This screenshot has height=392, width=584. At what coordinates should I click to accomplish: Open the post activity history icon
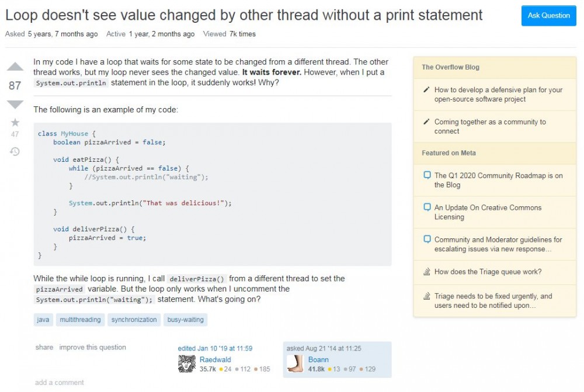click(x=15, y=151)
